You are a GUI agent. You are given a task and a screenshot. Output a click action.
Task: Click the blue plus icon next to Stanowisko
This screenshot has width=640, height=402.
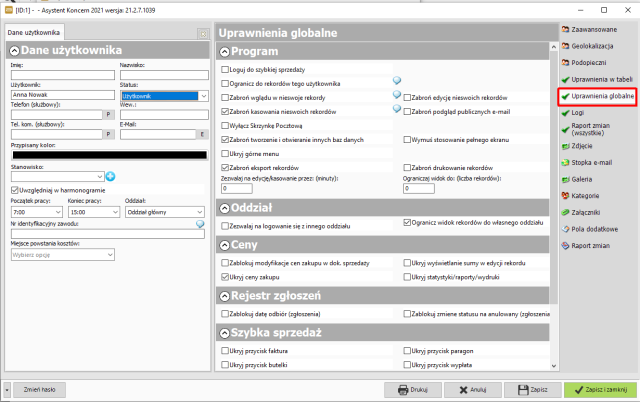tap(110, 176)
